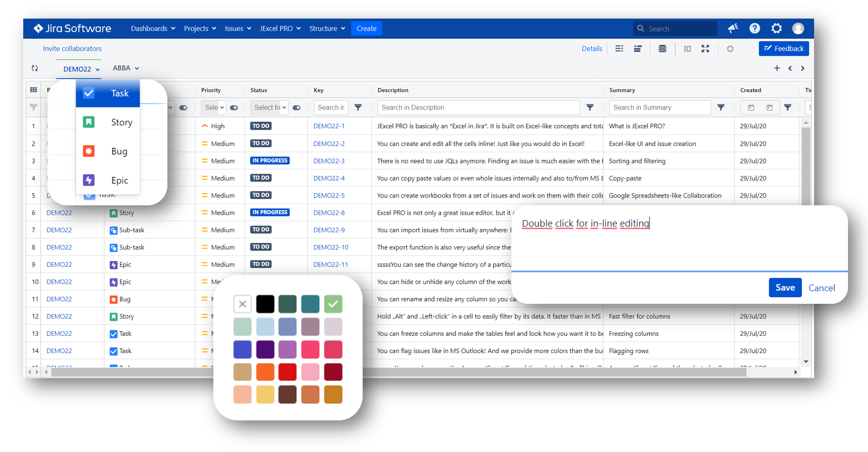This screenshot has width=868, height=452.
Task: Toggle the switch beside the Priority filter
Action: click(x=234, y=107)
